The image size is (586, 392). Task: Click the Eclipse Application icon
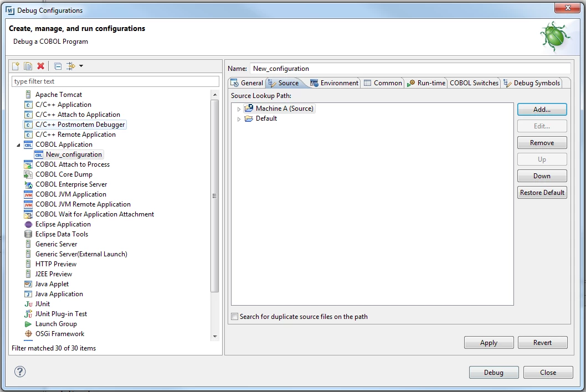tap(28, 224)
